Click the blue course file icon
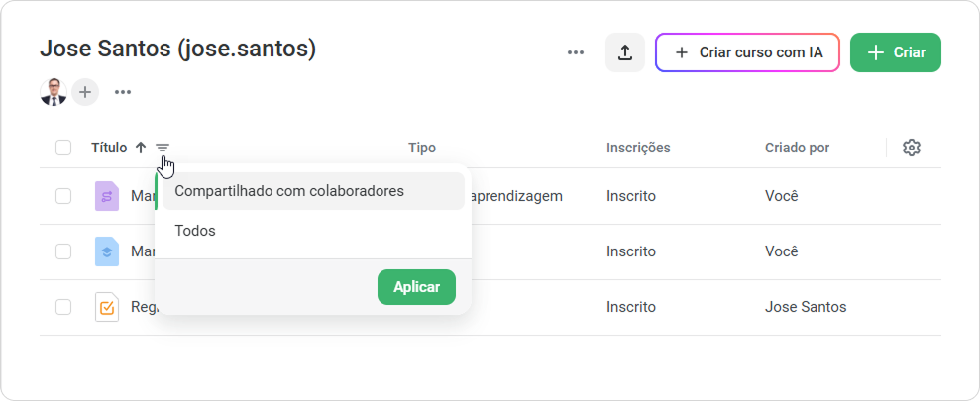 (x=107, y=251)
